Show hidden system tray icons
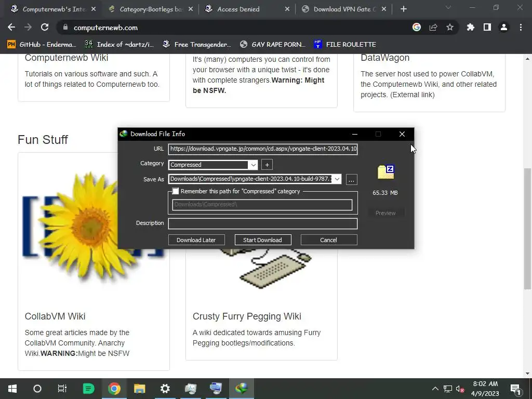The image size is (532, 399). pos(435,389)
